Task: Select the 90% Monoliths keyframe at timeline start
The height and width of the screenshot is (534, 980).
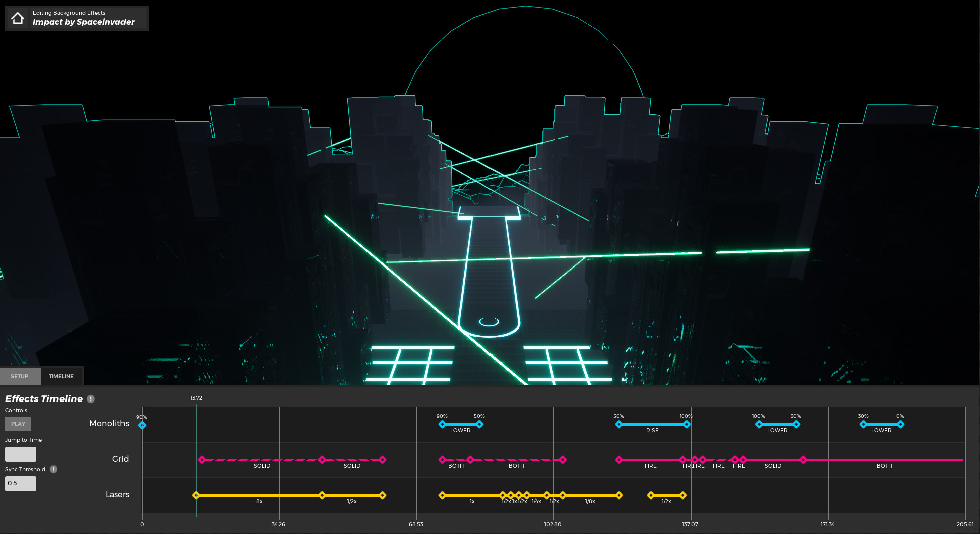Action: click(x=142, y=424)
